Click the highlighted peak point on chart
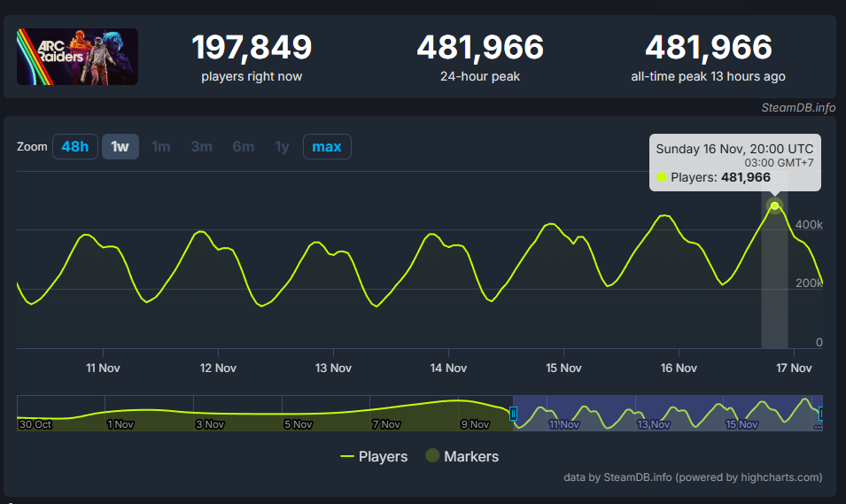The height and width of the screenshot is (504, 846). pyautogui.click(x=775, y=206)
